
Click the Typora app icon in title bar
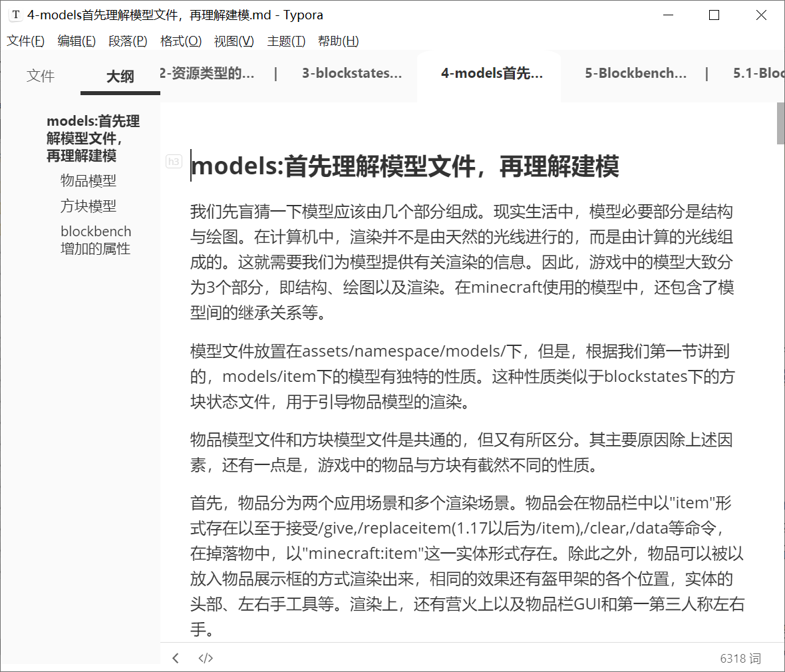click(x=16, y=15)
